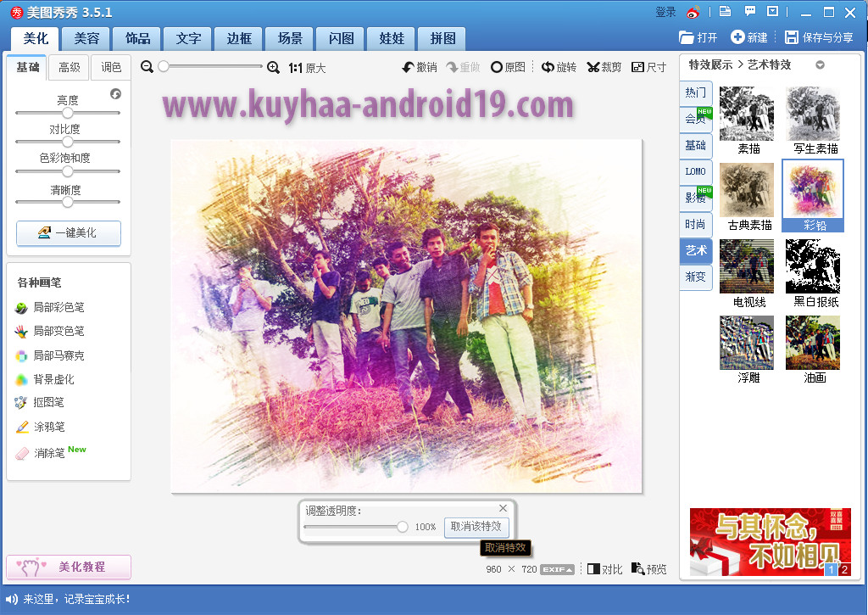The image size is (868, 615).
Task: Reset adjustments with the circular arrow icon
Action: click(x=115, y=93)
